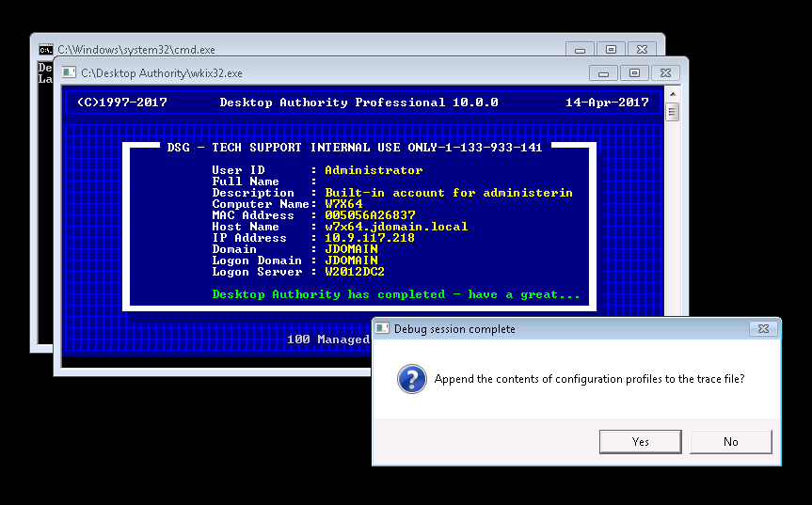812x505 pixels.
Task: Click the Logon Domain value 'JDOMAIN'
Action: tap(351, 260)
